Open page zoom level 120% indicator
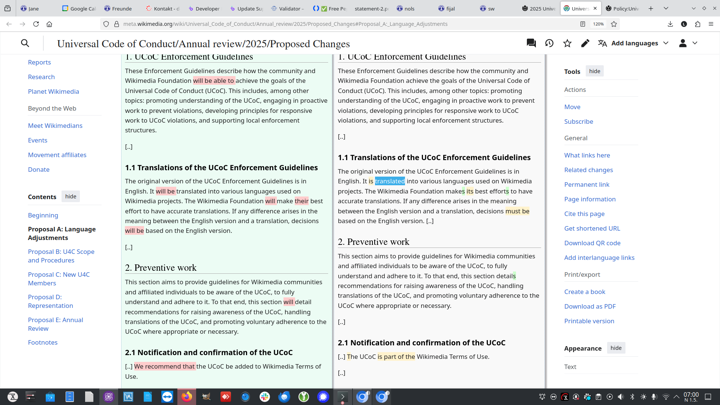This screenshot has width=720, height=405. (598, 24)
